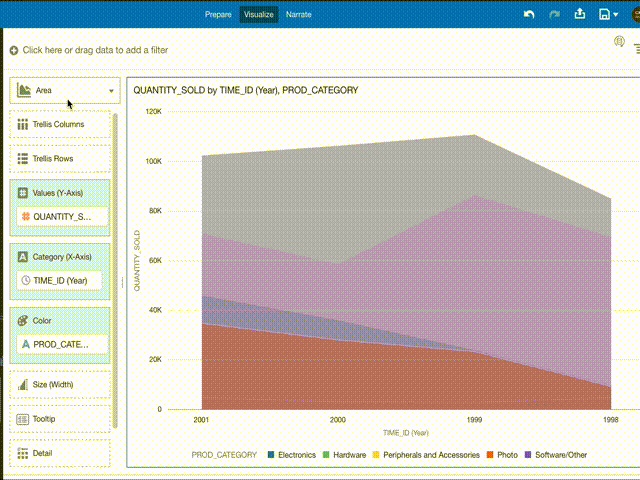Click the grammar panel vertical scrollbar
640x480 pixels.
(115, 271)
